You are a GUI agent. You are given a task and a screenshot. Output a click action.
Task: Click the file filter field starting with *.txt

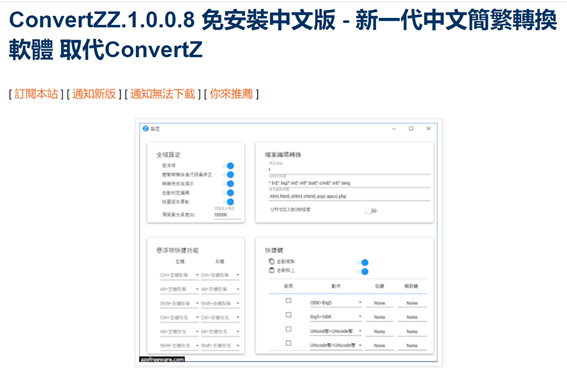[349, 183]
